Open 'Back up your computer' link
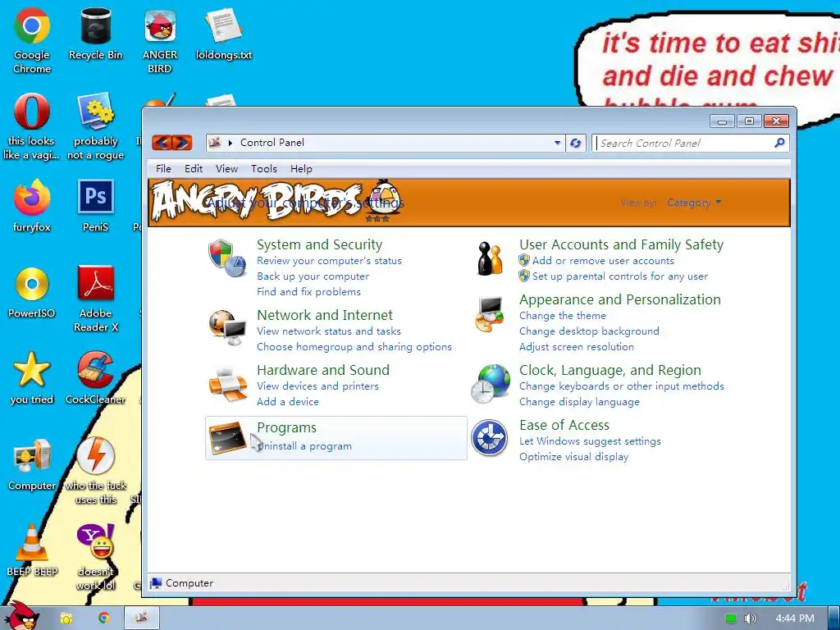This screenshot has height=630, width=840. [313, 276]
